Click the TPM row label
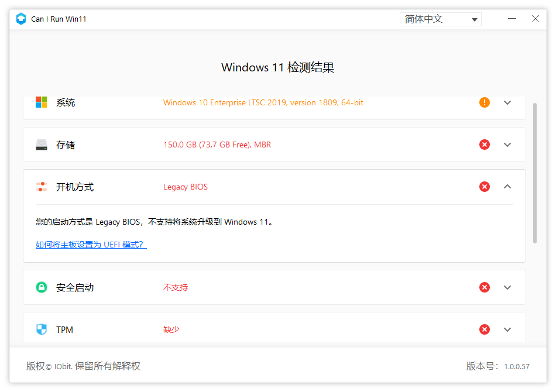 [x=64, y=329]
